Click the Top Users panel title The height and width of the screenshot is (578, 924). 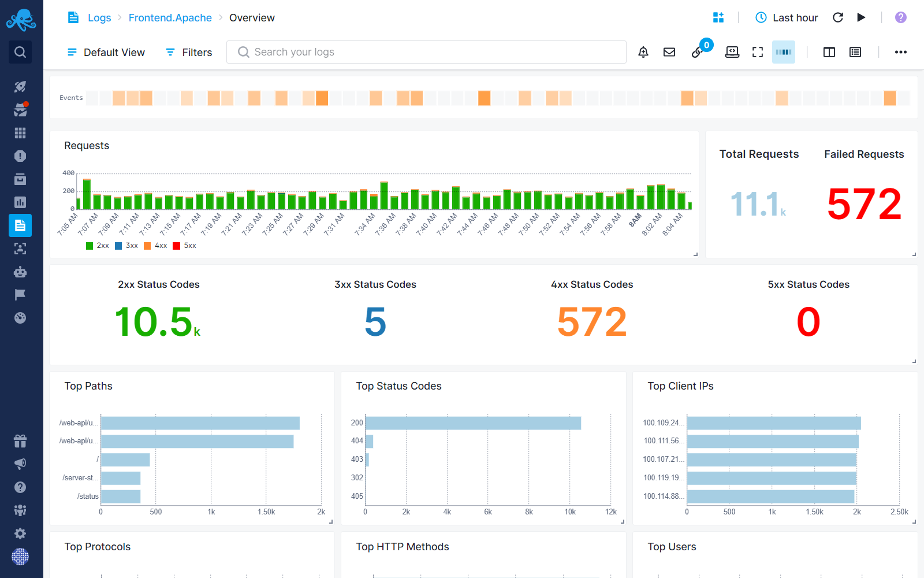pyautogui.click(x=672, y=547)
